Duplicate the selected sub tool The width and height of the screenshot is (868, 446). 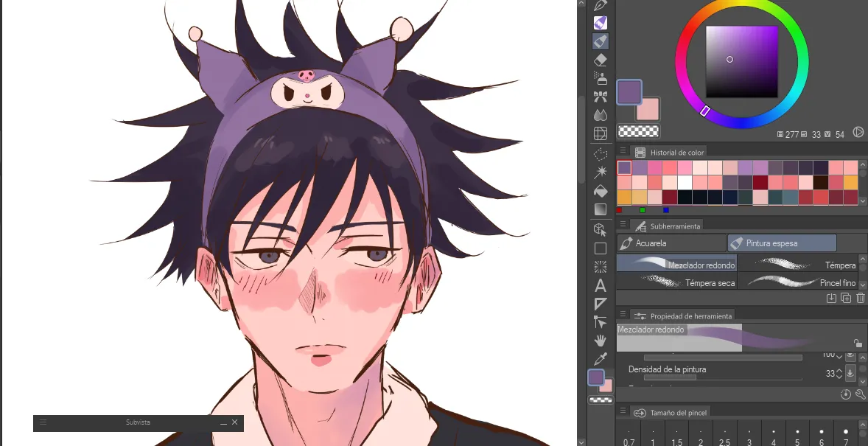[x=846, y=298]
